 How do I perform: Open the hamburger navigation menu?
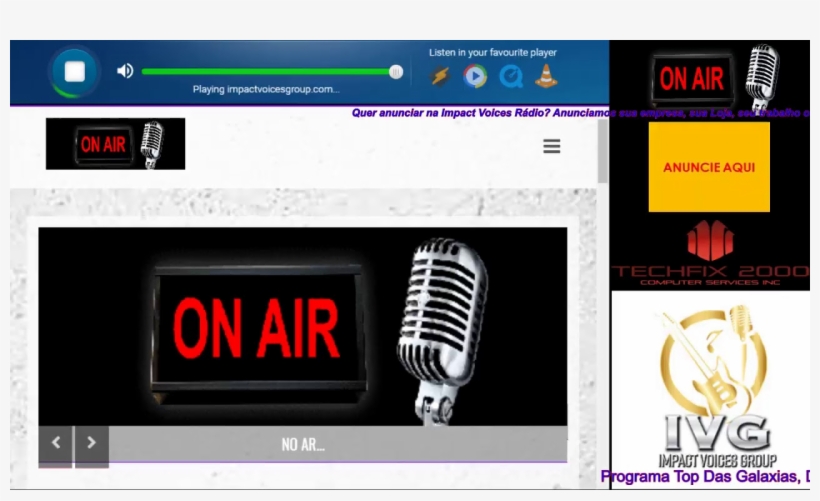point(551,146)
